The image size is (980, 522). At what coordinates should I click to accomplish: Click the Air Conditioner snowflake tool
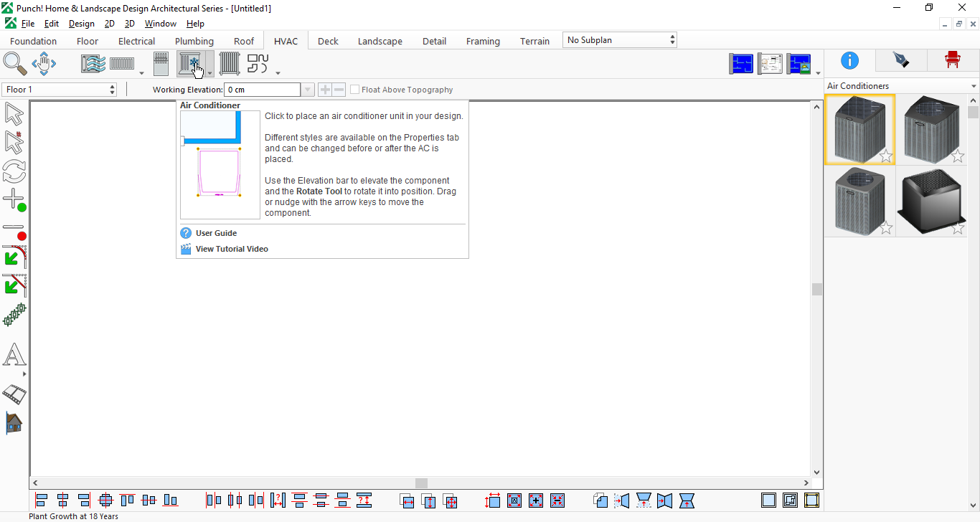(x=191, y=64)
